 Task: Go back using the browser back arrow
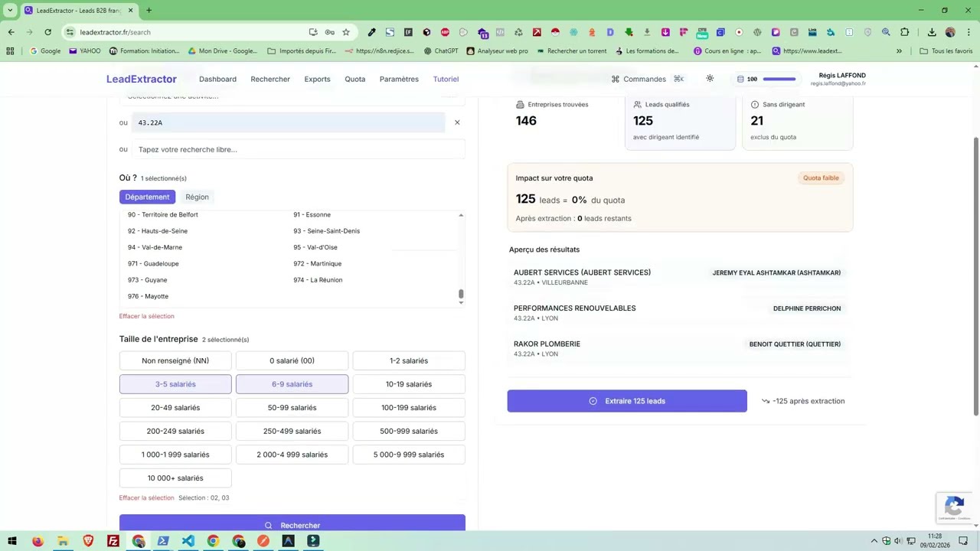click(x=11, y=32)
